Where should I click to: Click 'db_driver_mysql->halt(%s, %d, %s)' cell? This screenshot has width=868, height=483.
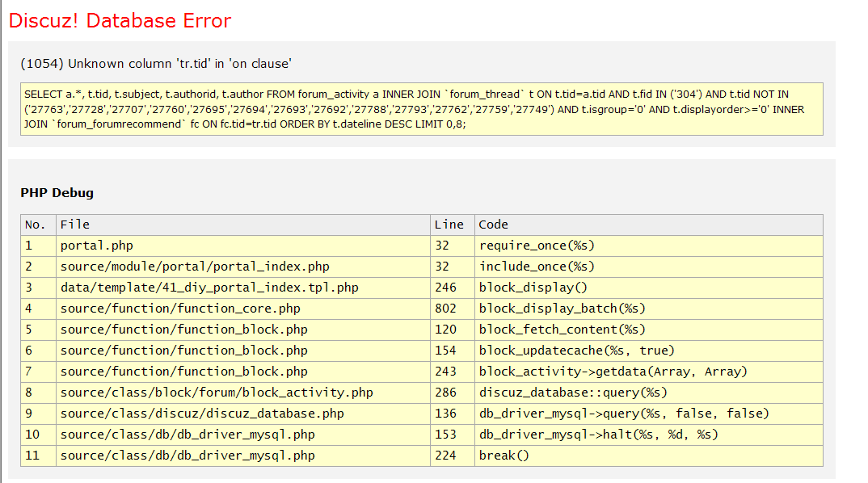coord(649,435)
